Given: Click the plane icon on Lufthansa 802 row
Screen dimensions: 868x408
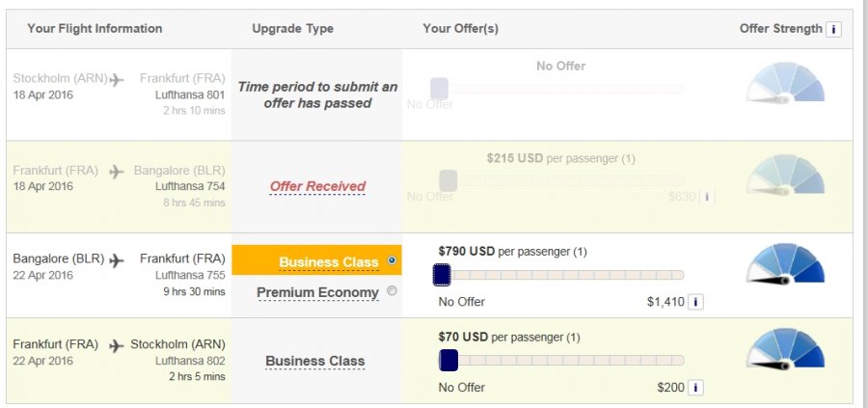Looking at the screenshot, I should point(118,344).
